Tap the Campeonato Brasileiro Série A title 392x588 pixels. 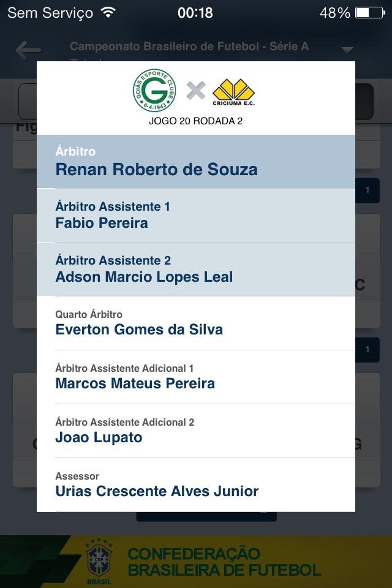point(189,47)
